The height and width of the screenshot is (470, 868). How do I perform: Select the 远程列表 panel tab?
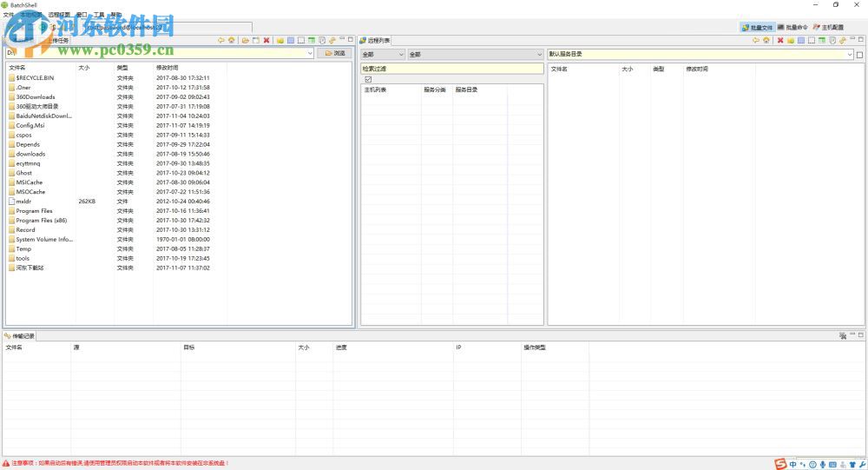[375, 41]
